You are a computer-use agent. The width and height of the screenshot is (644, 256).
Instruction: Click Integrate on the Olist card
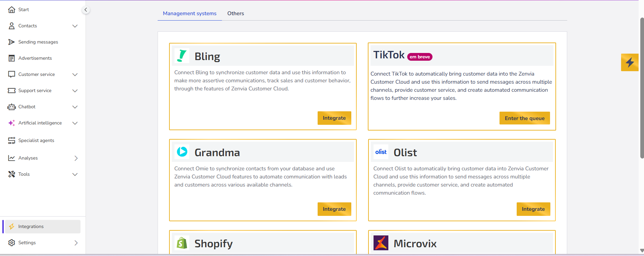(533, 209)
